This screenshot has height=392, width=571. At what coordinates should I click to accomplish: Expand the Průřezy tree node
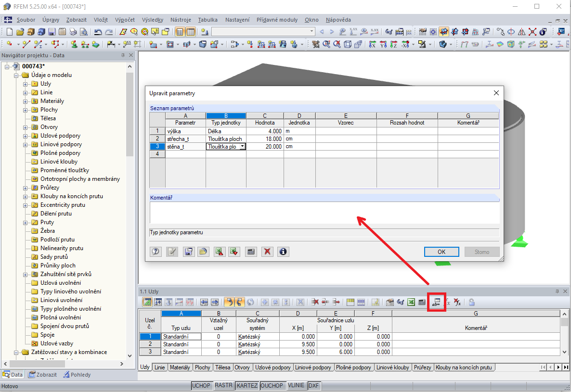(25, 188)
